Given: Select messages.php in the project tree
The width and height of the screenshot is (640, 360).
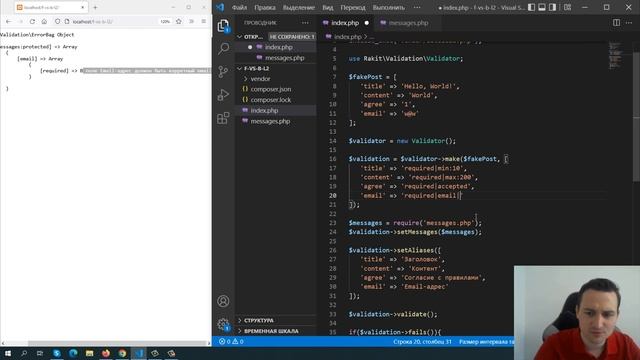Looking at the screenshot, I should coord(270,121).
